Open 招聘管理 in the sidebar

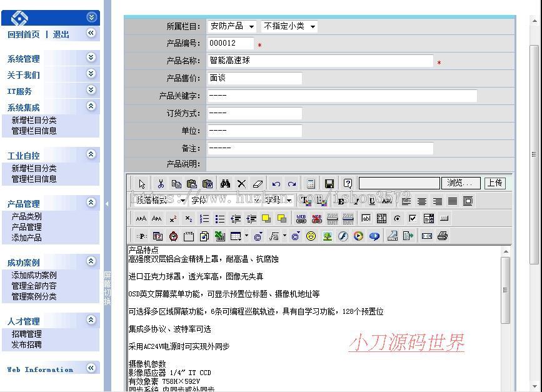(x=27, y=334)
